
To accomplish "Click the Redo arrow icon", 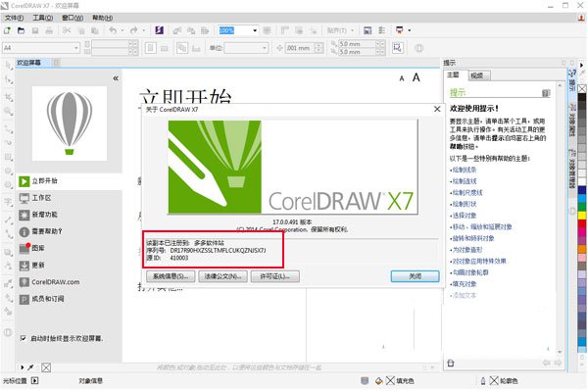I will 133,30.
